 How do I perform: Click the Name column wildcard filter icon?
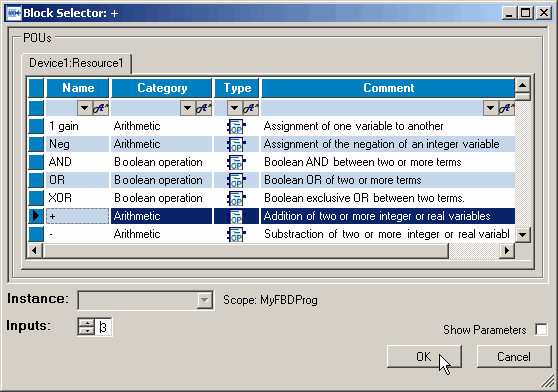[101, 108]
